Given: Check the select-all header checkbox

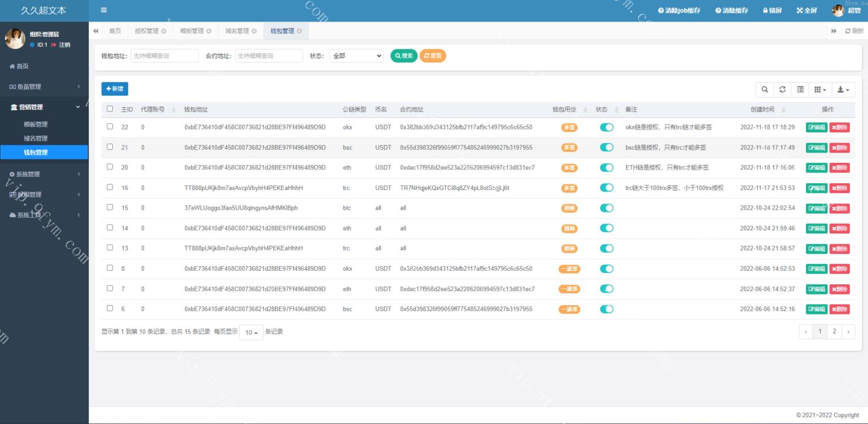Looking at the screenshot, I should point(110,109).
